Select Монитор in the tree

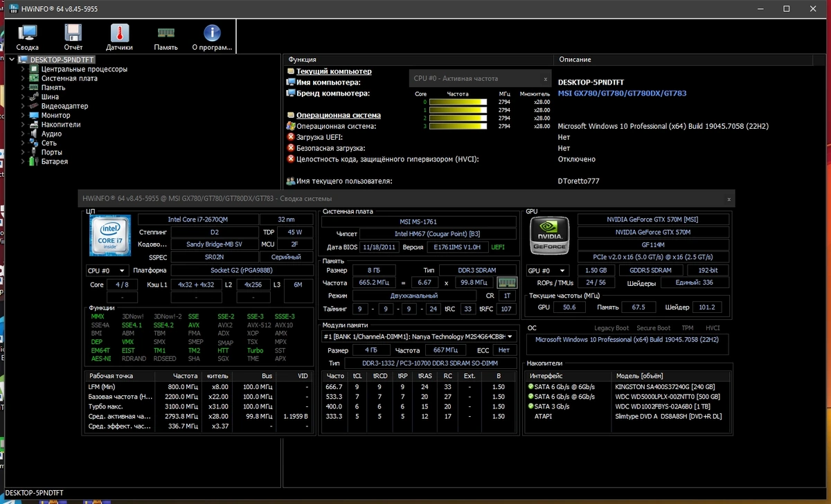coord(55,115)
